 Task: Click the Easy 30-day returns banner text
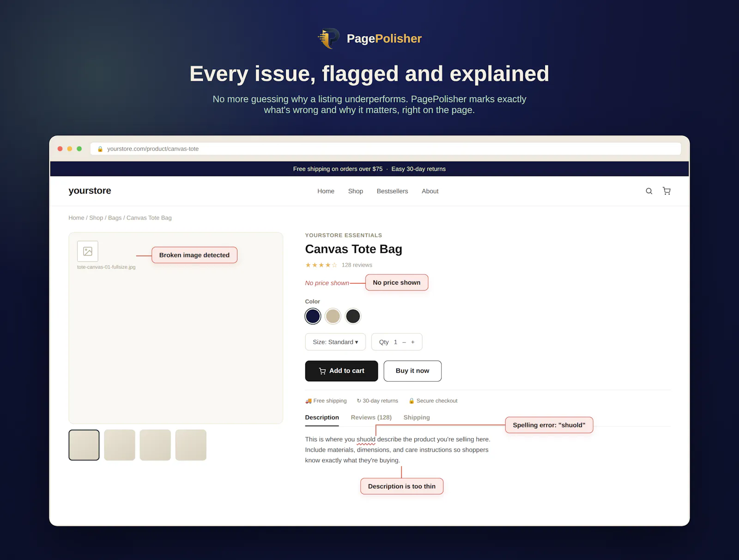click(418, 169)
